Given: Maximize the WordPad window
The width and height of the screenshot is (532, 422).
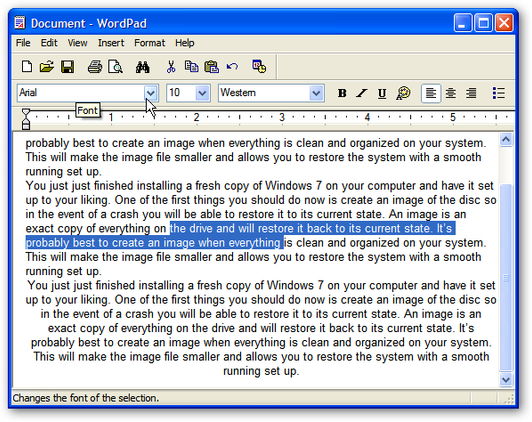Looking at the screenshot, I should [483, 23].
